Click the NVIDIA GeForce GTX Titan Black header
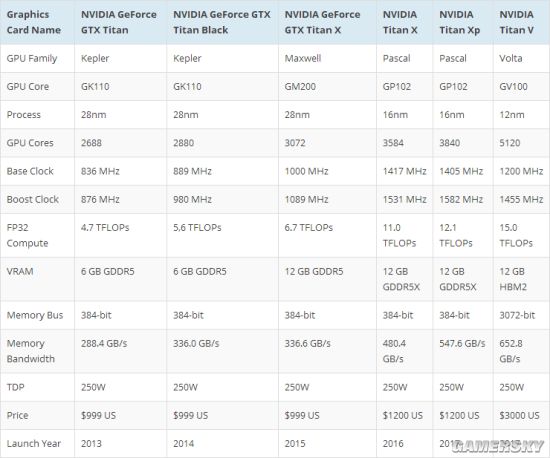Screen dimensions: 550x458 pyautogui.click(x=222, y=22)
